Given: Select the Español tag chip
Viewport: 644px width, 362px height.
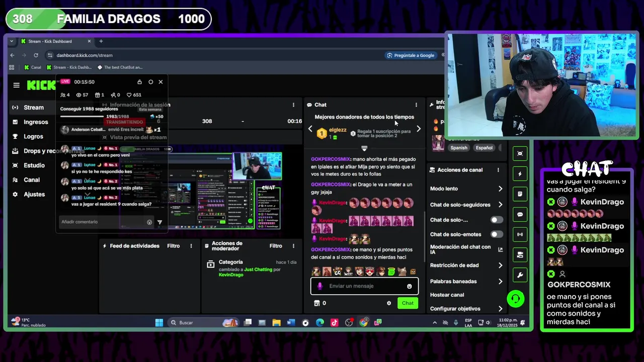Looking at the screenshot, I should tap(484, 148).
